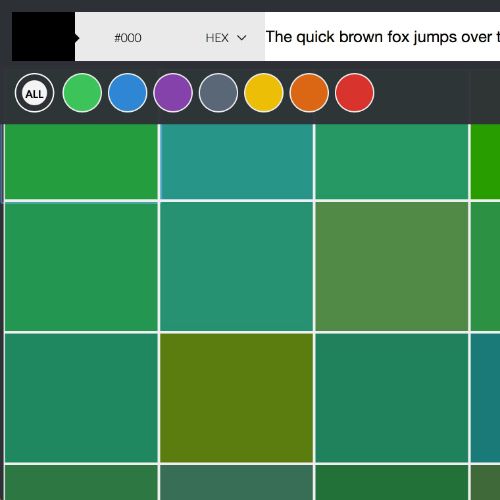The height and width of the screenshot is (500, 500).
Task: Click the quick brown fox sample text
Action: click(383, 37)
